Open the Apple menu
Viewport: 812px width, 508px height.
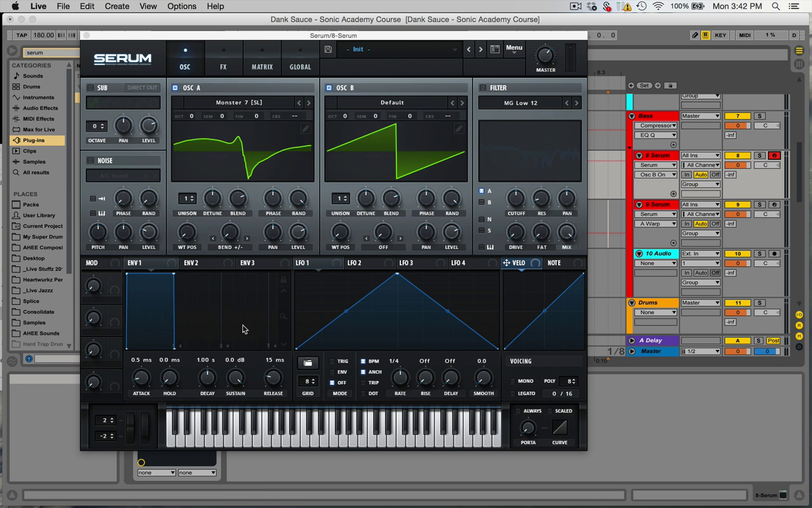coord(15,6)
